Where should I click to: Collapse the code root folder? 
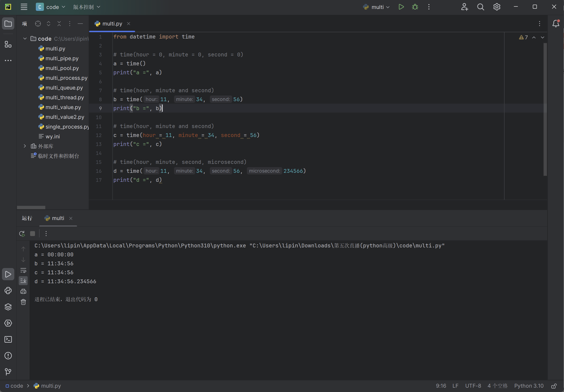pos(25,39)
